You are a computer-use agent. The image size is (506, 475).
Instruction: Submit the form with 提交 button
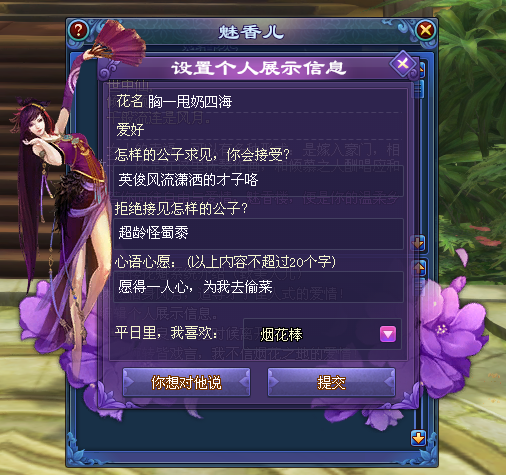pyautogui.click(x=331, y=382)
